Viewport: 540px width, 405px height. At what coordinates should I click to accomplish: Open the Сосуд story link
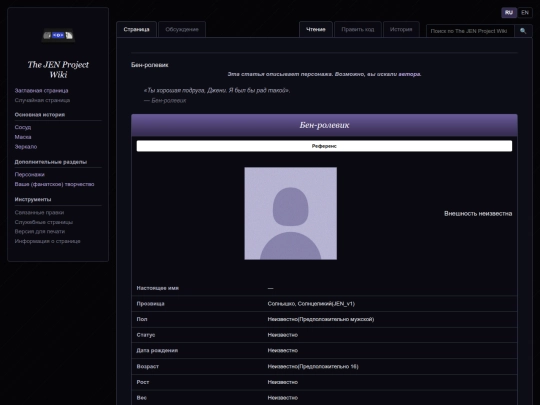click(x=23, y=127)
